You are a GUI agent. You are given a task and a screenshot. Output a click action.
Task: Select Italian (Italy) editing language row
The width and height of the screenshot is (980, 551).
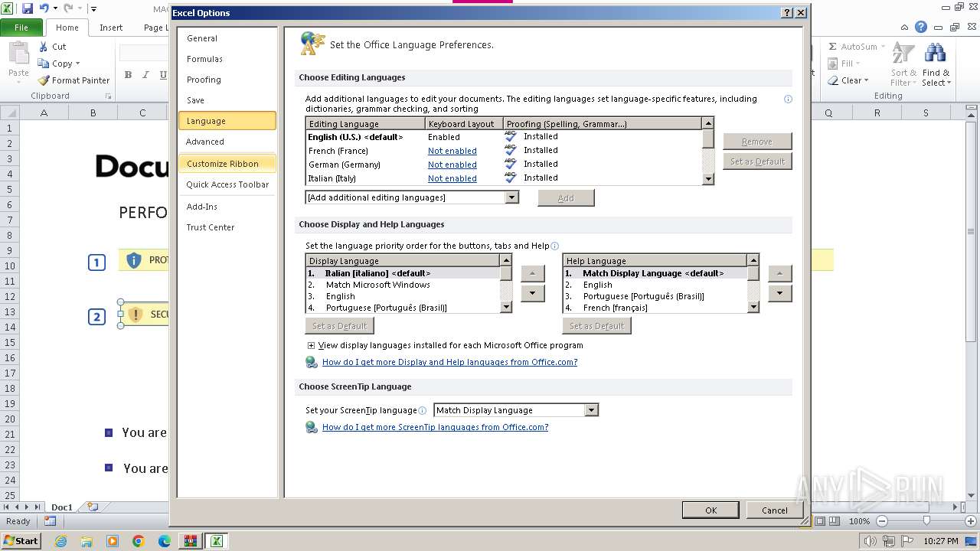pyautogui.click(x=504, y=178)
